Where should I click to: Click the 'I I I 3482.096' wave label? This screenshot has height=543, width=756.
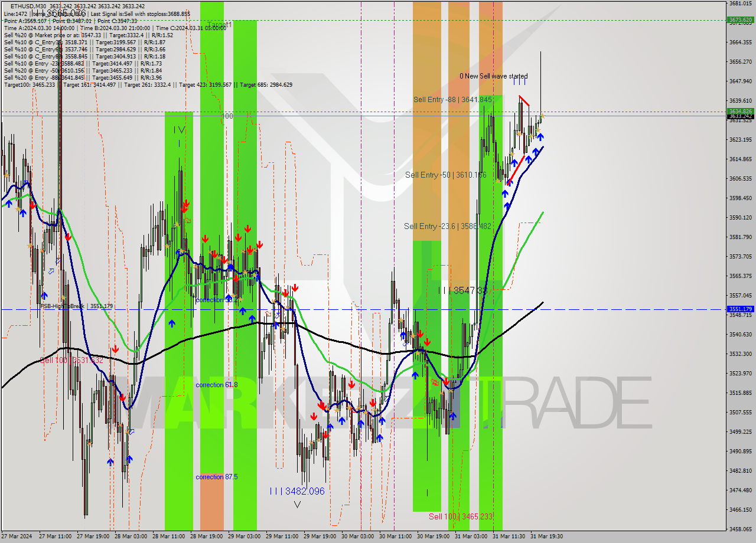[x=297, y=491]
